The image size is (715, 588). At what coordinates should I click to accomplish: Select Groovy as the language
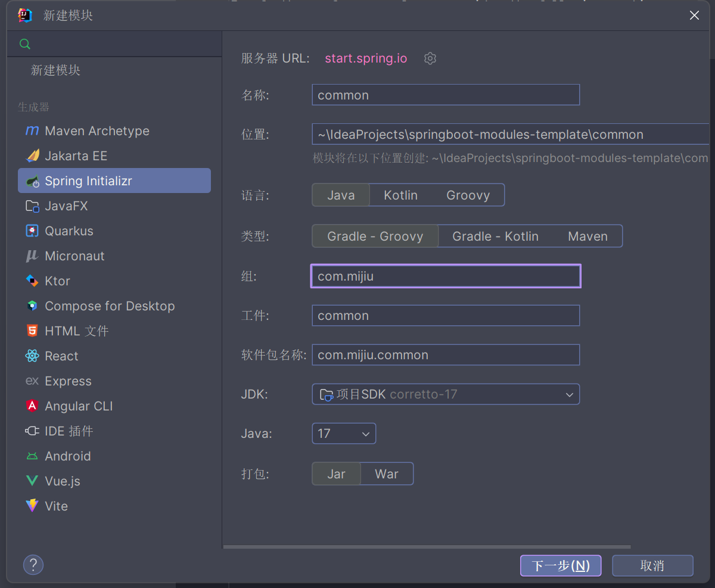pos(468,195)
